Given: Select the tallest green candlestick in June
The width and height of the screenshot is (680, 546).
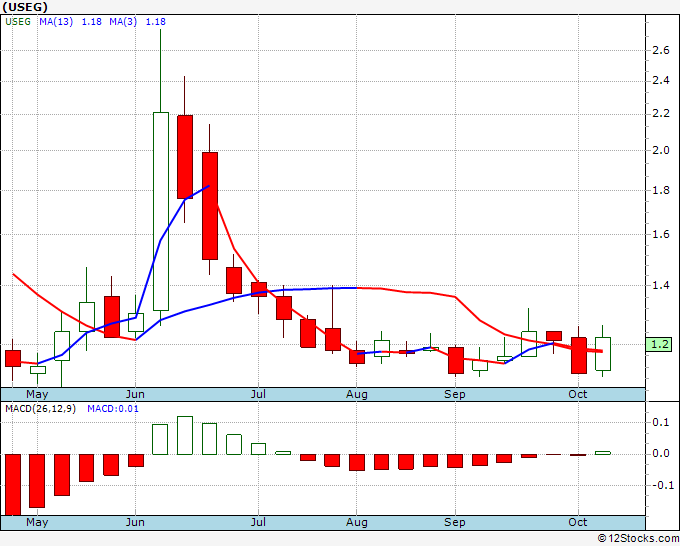Looking at the screenshot, I should coord(160,210).
